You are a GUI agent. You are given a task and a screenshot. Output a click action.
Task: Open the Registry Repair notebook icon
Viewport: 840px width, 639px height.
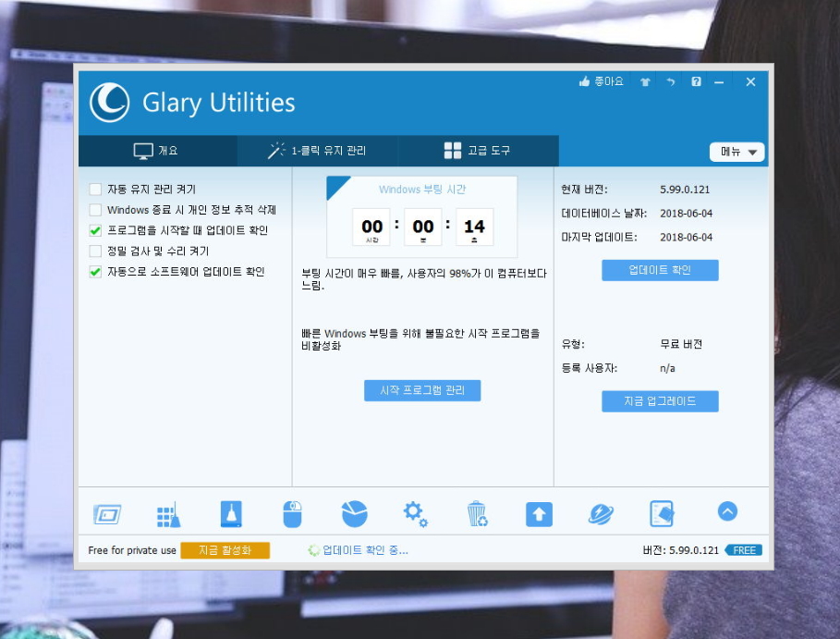(x=662, y=513)
